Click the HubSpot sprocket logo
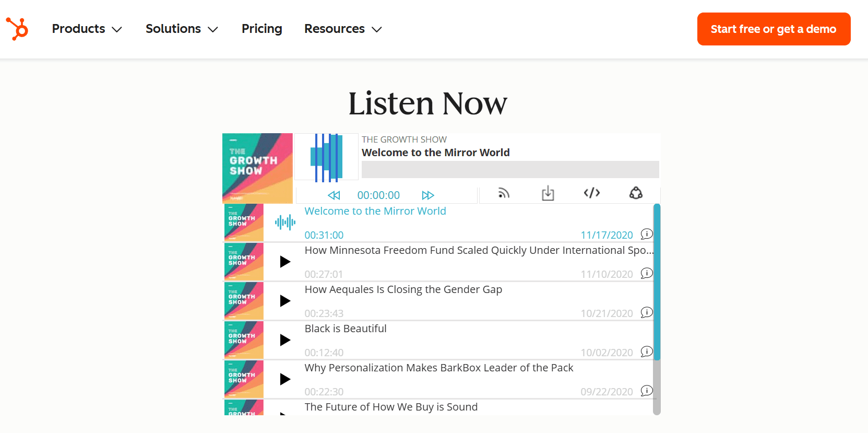 17,29
